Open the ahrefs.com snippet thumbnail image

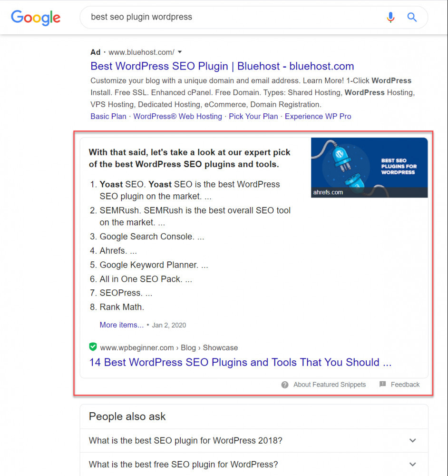[x=369, y=168]
